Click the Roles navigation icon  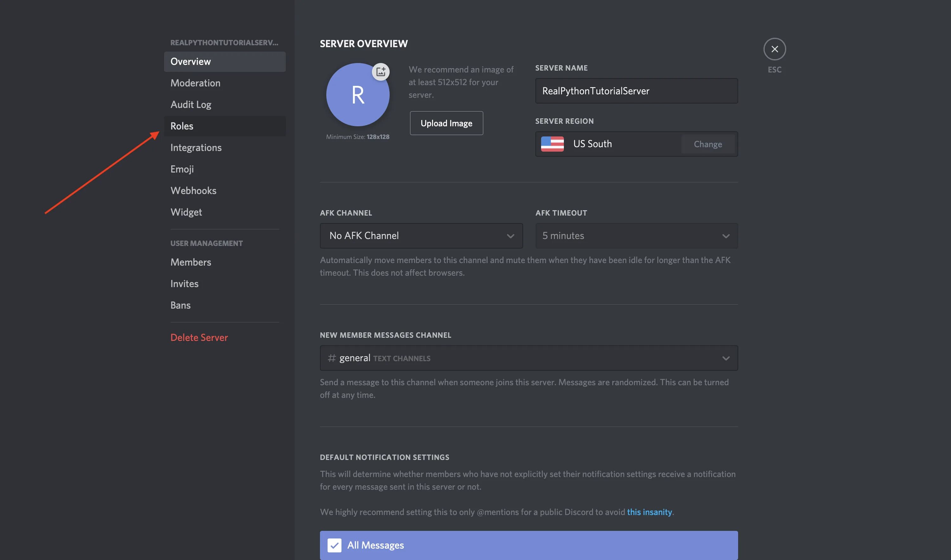(181, 125)
